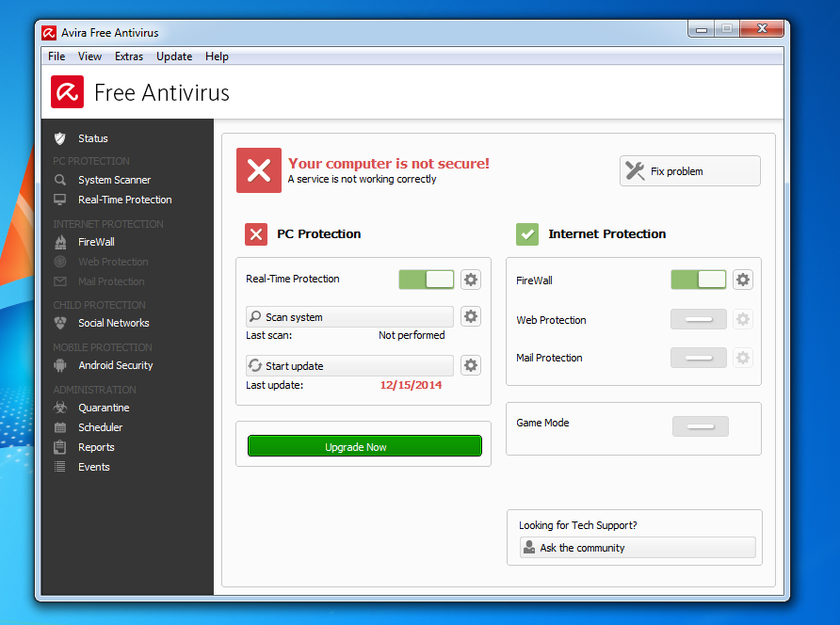Click the Mail Protection settings gear
Screen dimensions: 840x625
click(742, 358)
